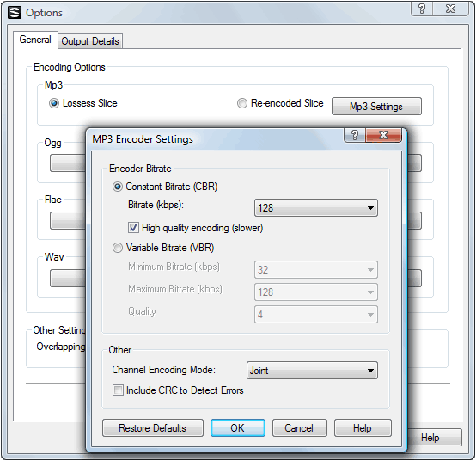Switch to the Output Details tab
Image resolution: width=476 pixels, height=461 pixels.
click(90, 41)
